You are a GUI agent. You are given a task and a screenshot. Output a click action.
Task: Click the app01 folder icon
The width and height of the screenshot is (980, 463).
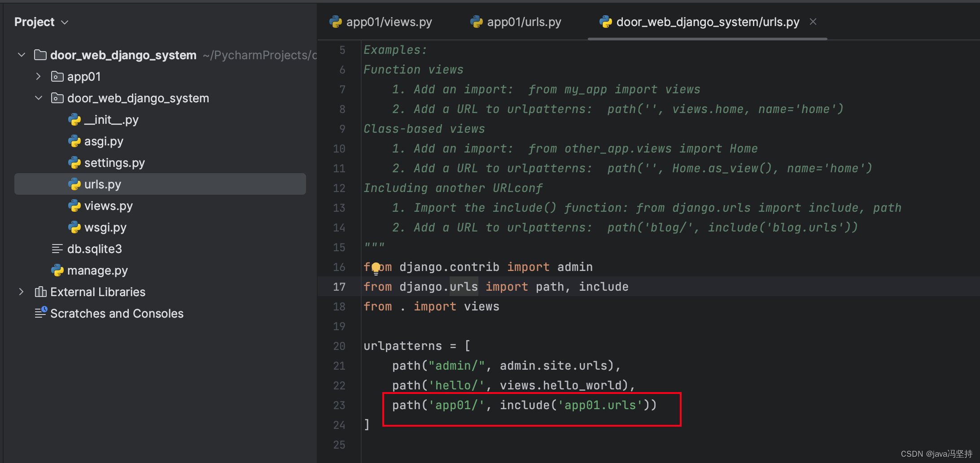click(57, 77)
